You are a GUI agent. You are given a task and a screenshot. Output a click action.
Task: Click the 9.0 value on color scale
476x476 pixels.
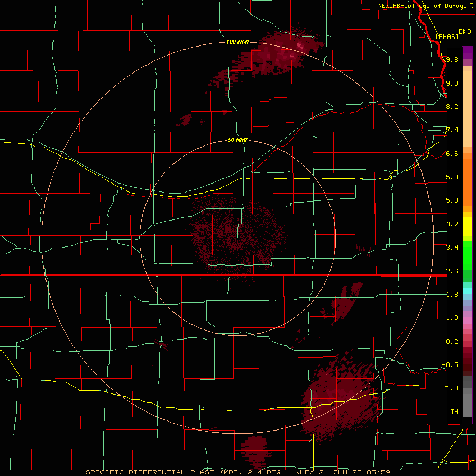pyautogui.click(x=452, y=83)
